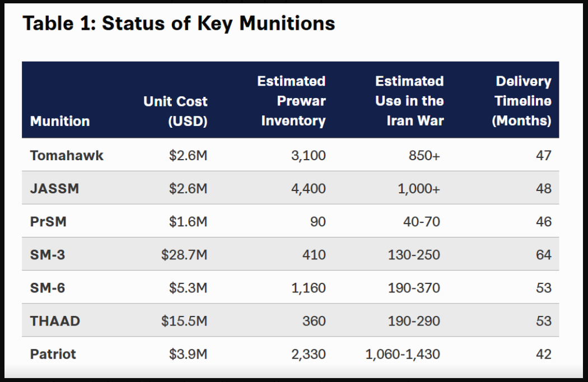Select the PrSM row label
588x382 pixels.
tap(48, 221)
